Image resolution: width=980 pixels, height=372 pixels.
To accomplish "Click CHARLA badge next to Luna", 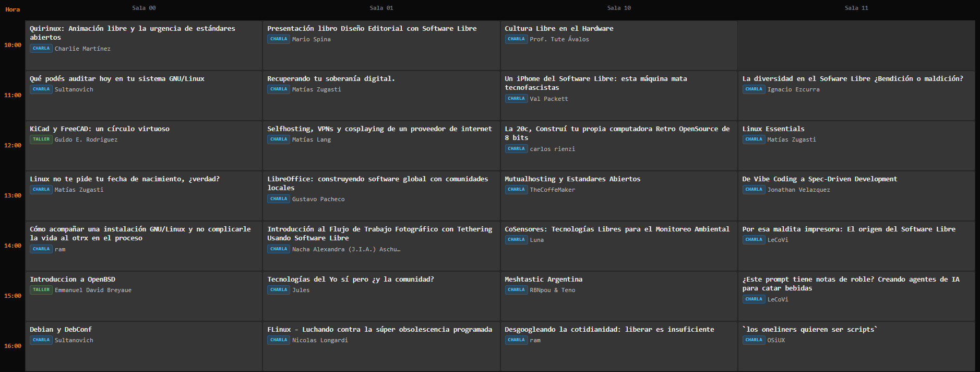I will 516,240.
